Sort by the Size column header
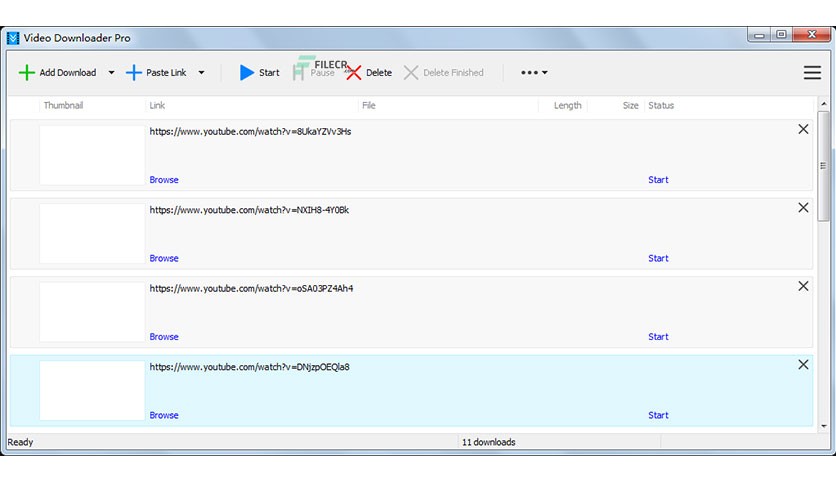Screen dimensions: 836x484 pos(630,106)
